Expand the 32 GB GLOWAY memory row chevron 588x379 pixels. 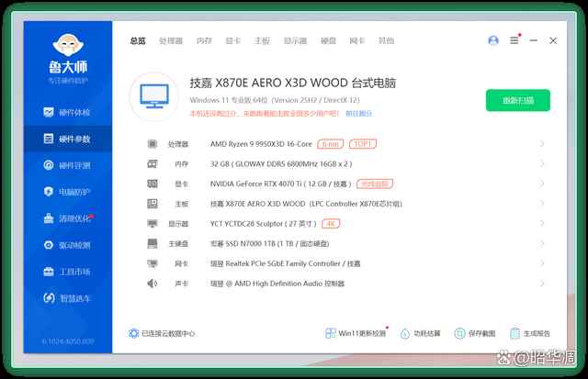(x=541, y=163)
